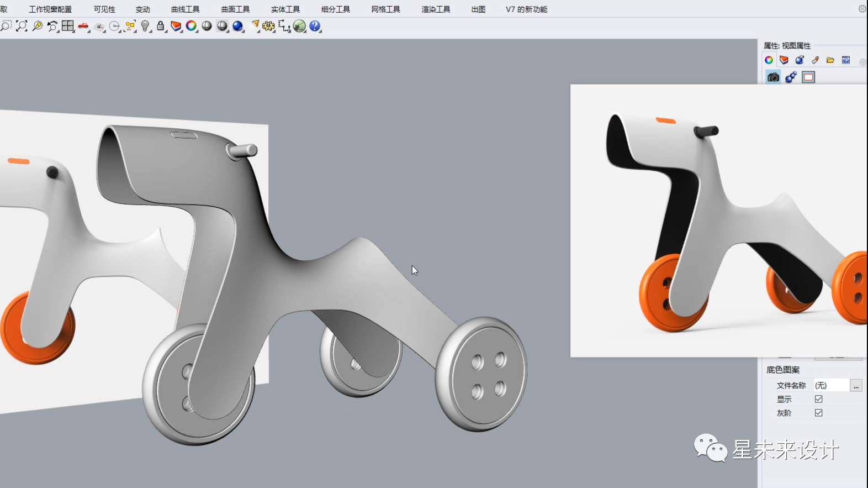Click the toolbar color wheel properties icon
The image size is (868, 488).
(192, 26)
